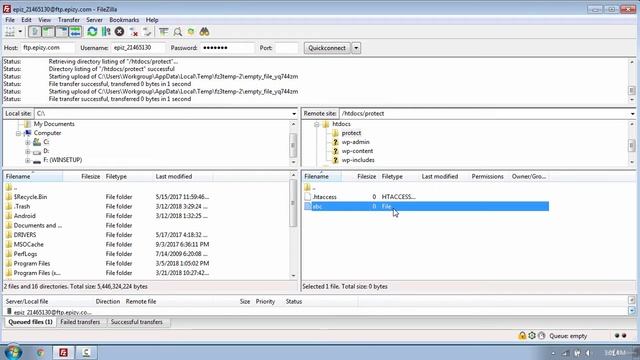Switch to the Queued files tab

pyautogui.click(x=31, y=322)
